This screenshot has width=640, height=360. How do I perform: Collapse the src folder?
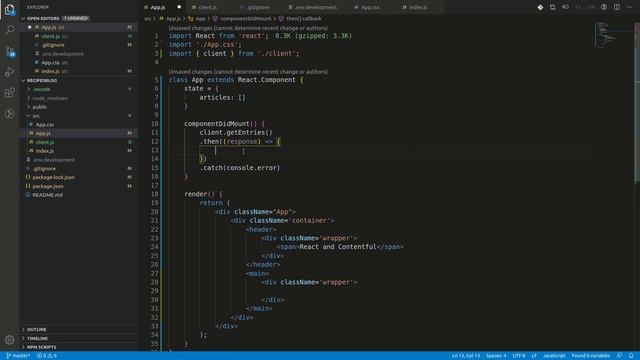(x=79, y=116)
